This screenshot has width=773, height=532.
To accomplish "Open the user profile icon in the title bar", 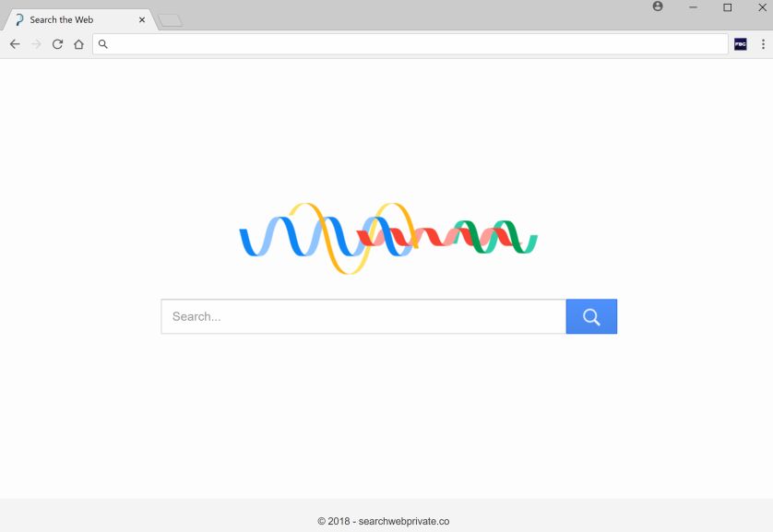I will click(658, 6).
